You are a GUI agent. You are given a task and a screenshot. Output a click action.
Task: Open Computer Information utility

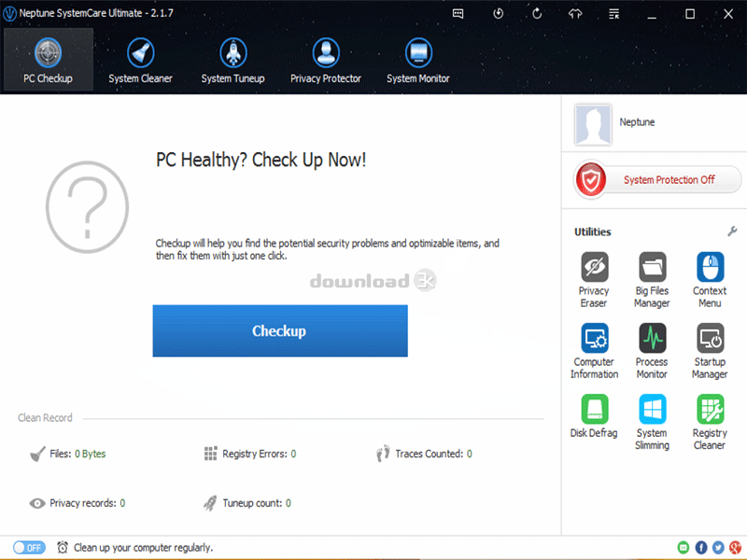594,351
